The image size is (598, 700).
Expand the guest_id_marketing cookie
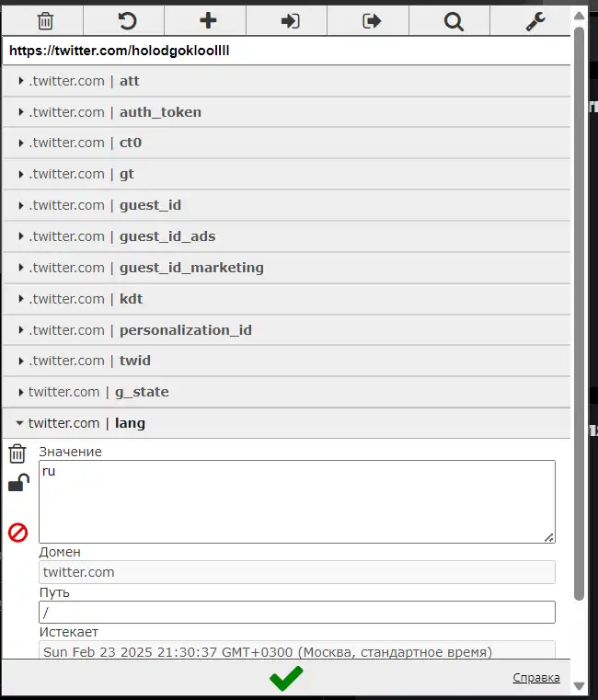click(286, 268)
